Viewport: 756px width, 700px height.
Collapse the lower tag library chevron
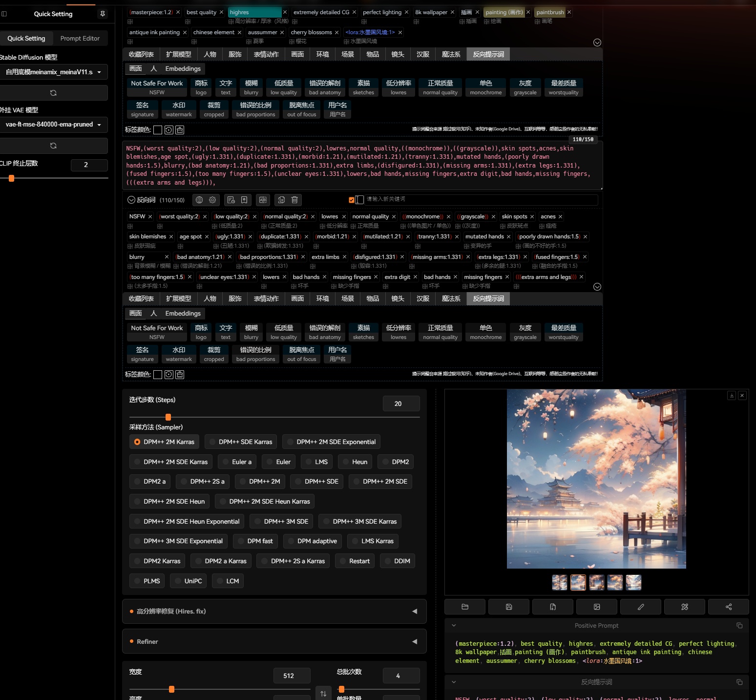point(597,287)
